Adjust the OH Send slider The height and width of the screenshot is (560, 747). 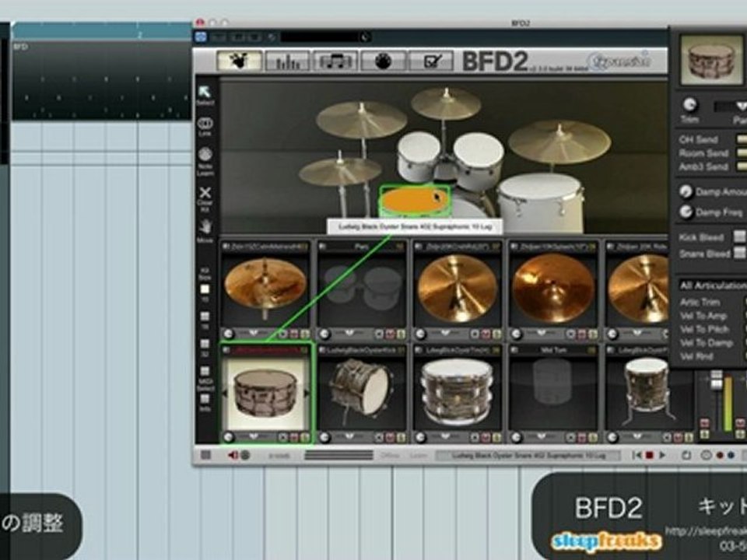742,139
